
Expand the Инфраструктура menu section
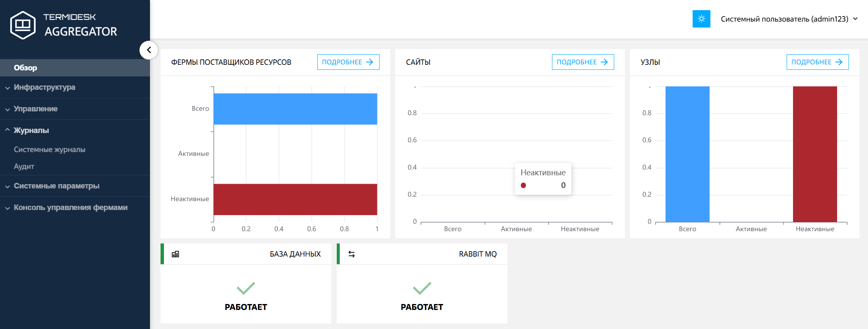(x=44, y=87)
